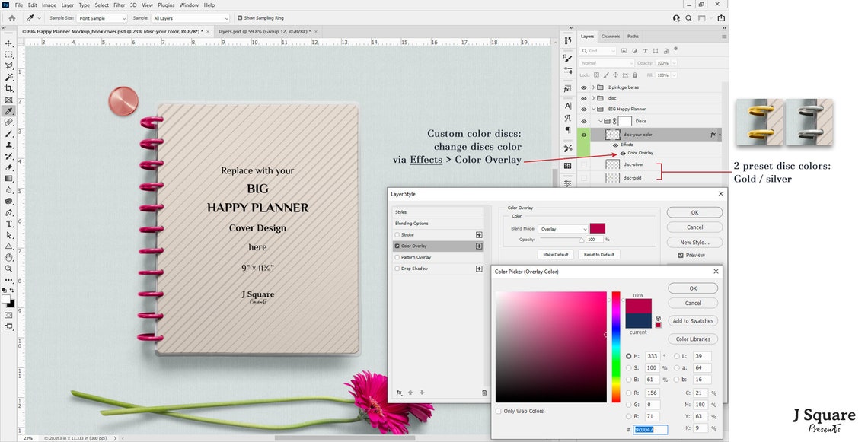This screenshot has height=442, width=868.
Task: Show the disc-silver layer
Action: click(x=583, y=164)
